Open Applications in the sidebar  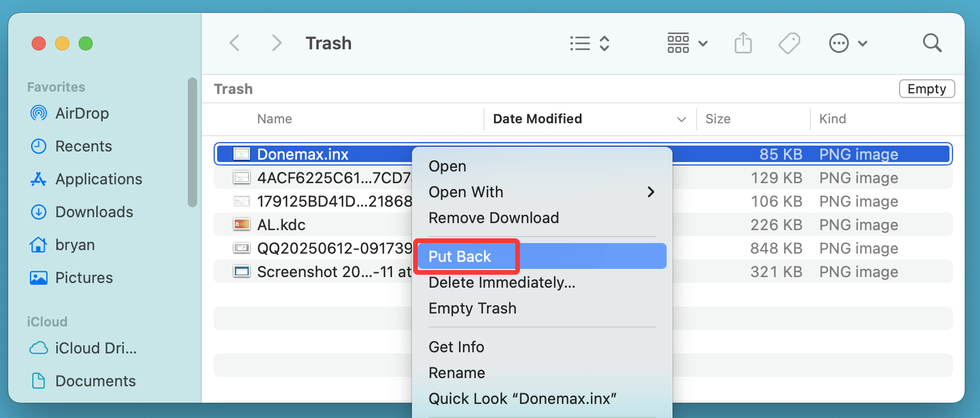tap(99, 179)
